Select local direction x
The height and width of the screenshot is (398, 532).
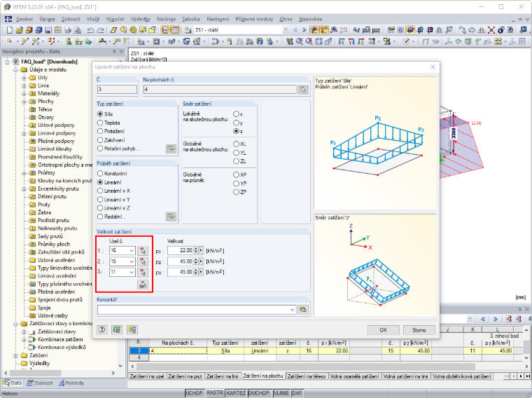pos(236,114)
